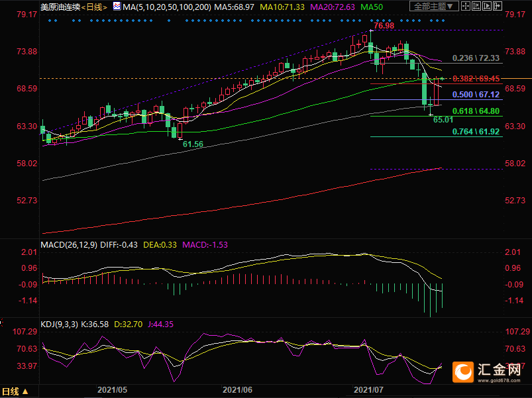Click the 61.56 low price marker
This screenshot has width=532, height=398.
coord(193,144)
